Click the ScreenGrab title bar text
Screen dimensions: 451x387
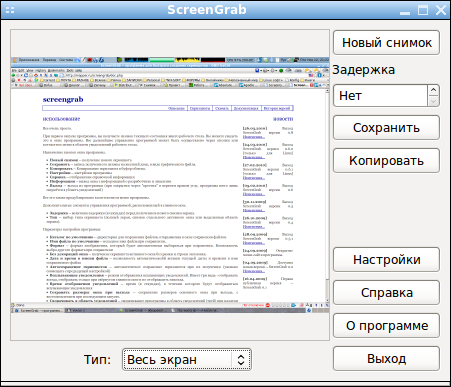click(x=207, y=10)
